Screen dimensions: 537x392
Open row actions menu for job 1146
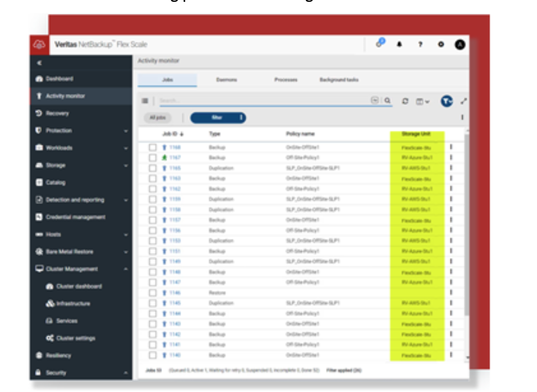(451, 292)
